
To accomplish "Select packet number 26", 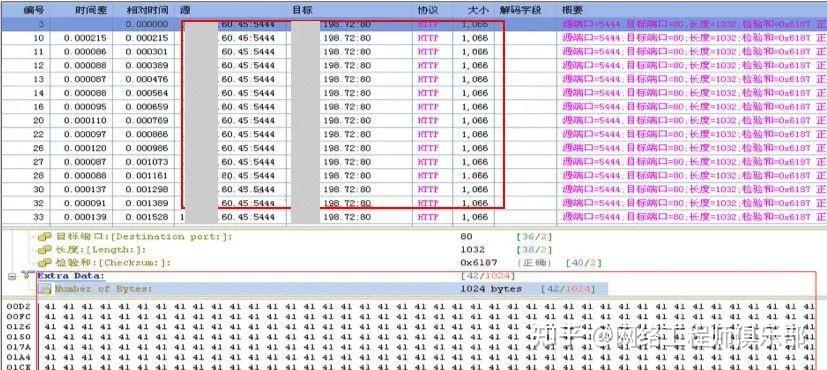I will pyautogui.click(x=414, y=148).
